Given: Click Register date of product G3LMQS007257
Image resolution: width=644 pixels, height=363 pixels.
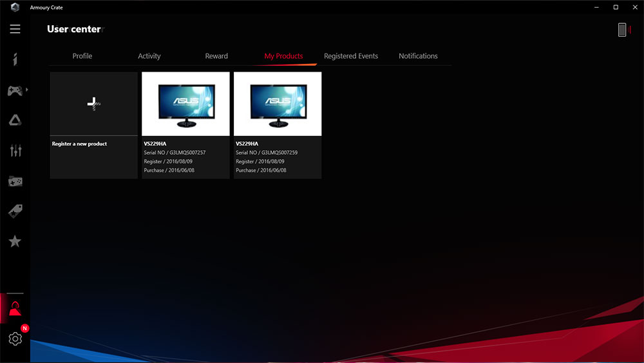Looking at the screenshot, I should (x=168, y=162).
